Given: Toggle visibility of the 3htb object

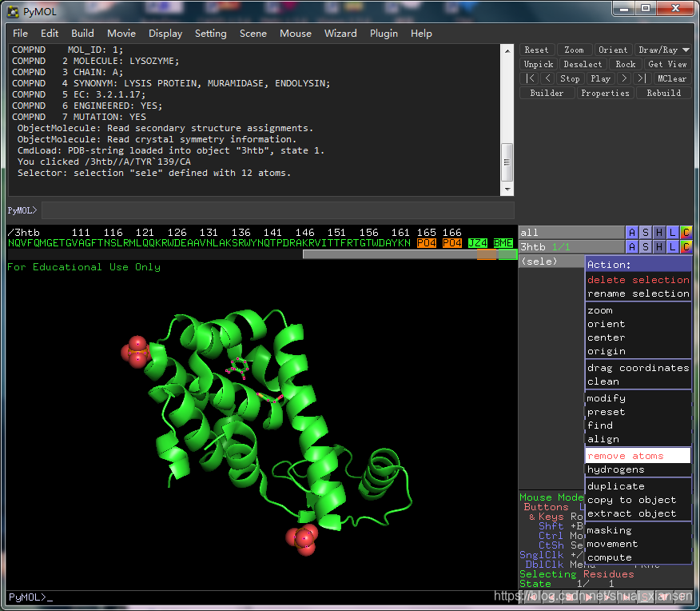Looking at the screenshot, I should click(571, 247).
